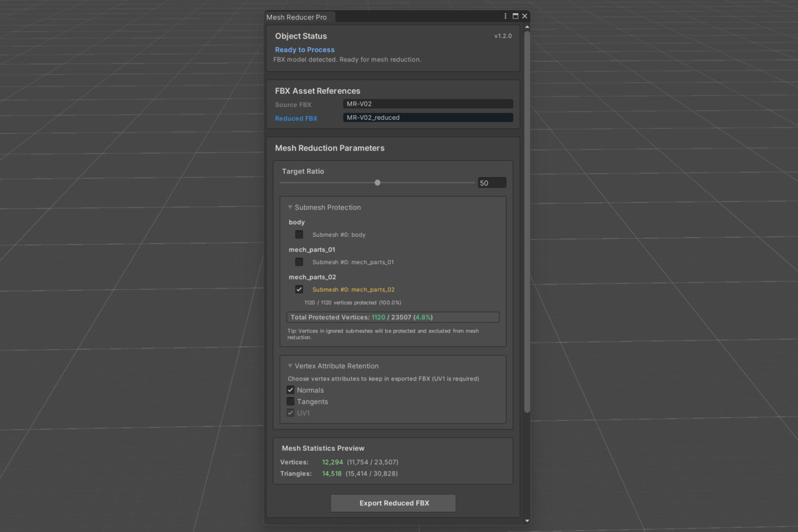
Task: Click the Source FBX label
Action: (x=293, y=105)
